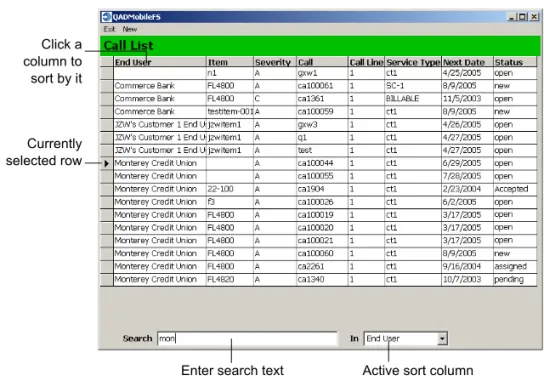
Task: Click status cell Accepted
Action: (515, 189)
